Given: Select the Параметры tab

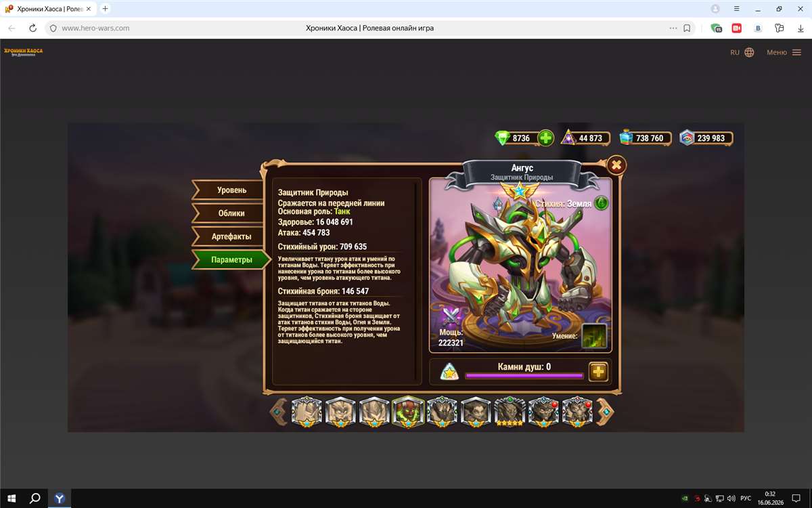Looking at the screenshot, I should pyautogui.click(x=231, y=259).
